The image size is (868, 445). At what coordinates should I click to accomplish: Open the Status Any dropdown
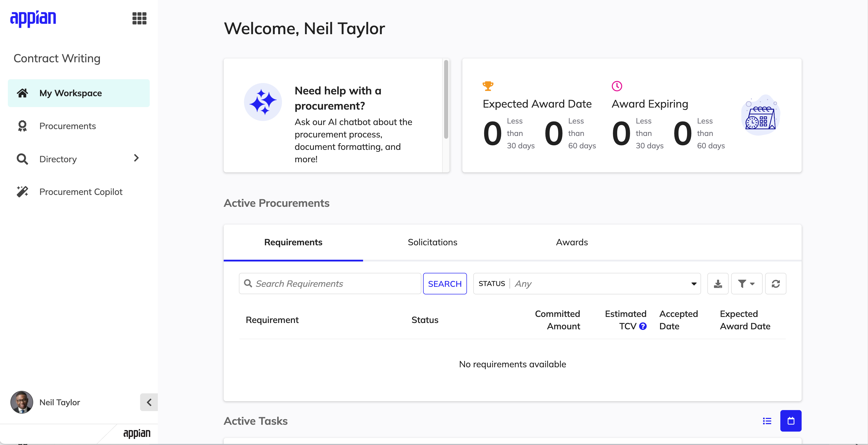[x=587, y=284]
